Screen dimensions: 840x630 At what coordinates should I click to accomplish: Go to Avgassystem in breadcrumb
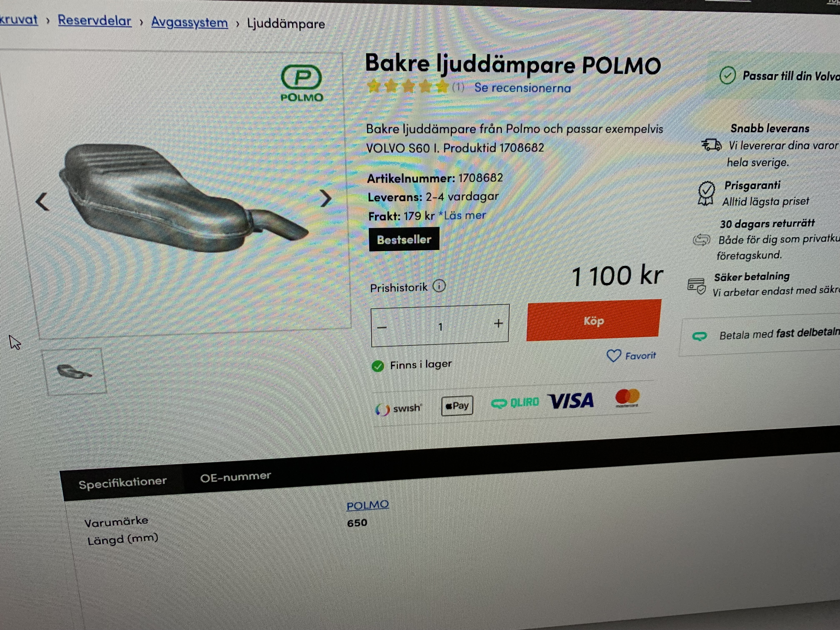190,22
